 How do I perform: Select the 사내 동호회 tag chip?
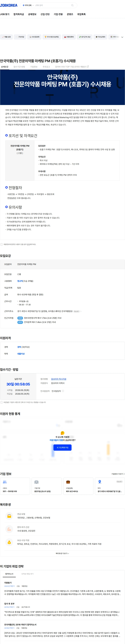click(x=34, y=37)
